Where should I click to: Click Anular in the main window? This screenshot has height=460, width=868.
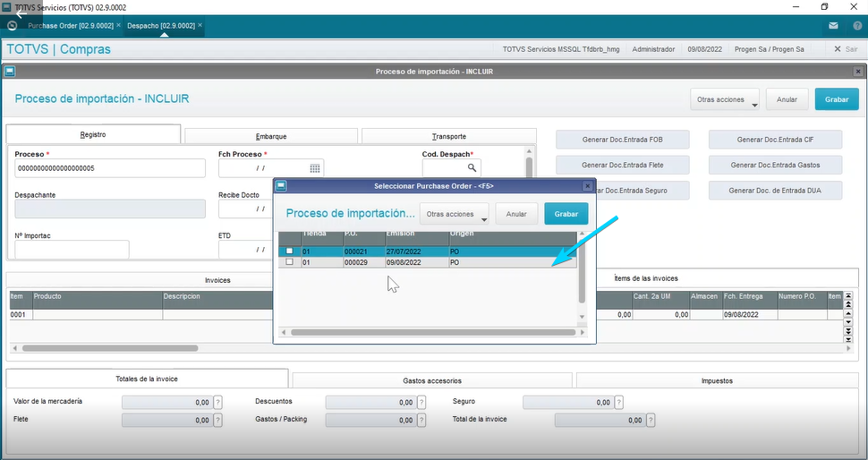click(x=787, y=99)
